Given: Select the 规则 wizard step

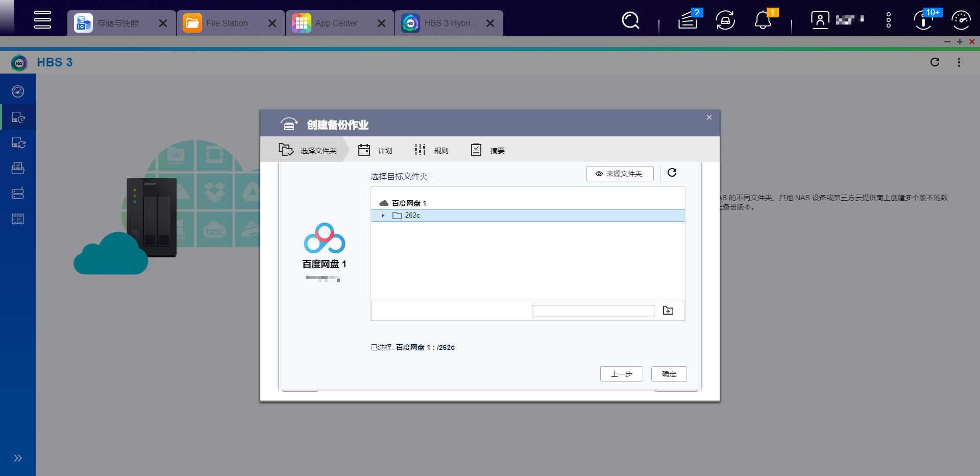Looking at the screenshot, I should tap(431, 150).
